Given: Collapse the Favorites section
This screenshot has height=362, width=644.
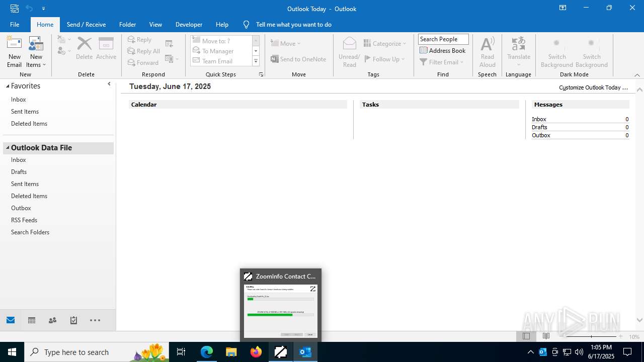Looking at the screenshot, I should coord(8,86).
